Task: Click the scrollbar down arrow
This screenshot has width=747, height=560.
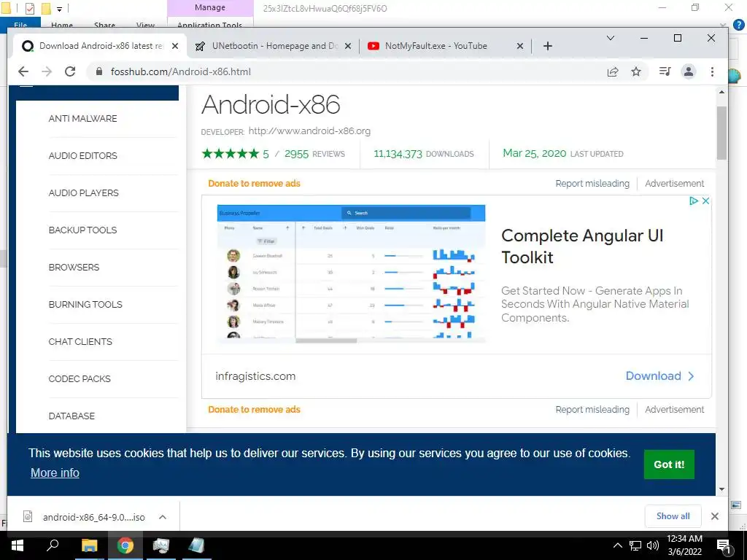Action: pos(721,489)
